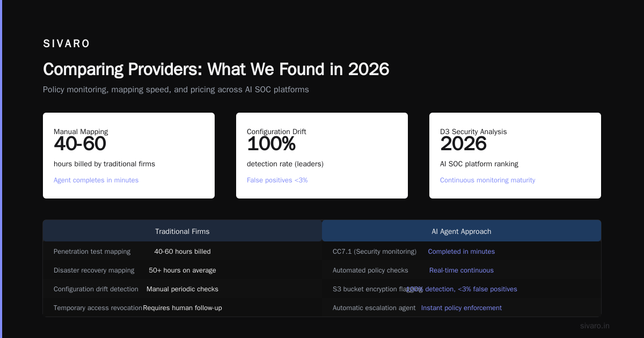Click the '50+ hours on average' value
Image resolution: width=644 pixels, height=338 pixels.
(182, 270)
